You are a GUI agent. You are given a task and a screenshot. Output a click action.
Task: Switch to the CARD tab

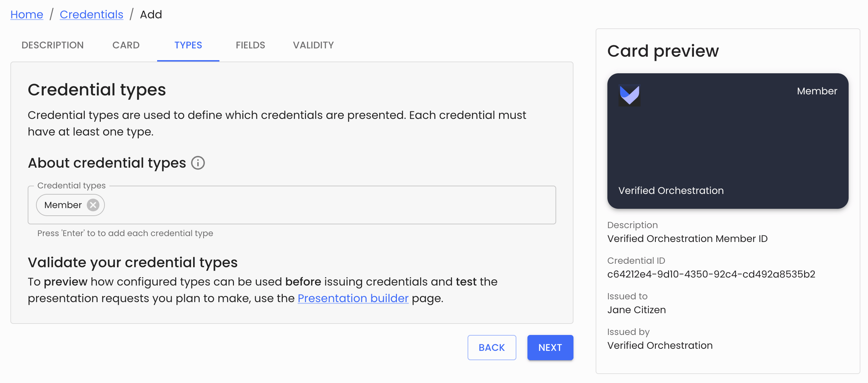click(126, 45)
